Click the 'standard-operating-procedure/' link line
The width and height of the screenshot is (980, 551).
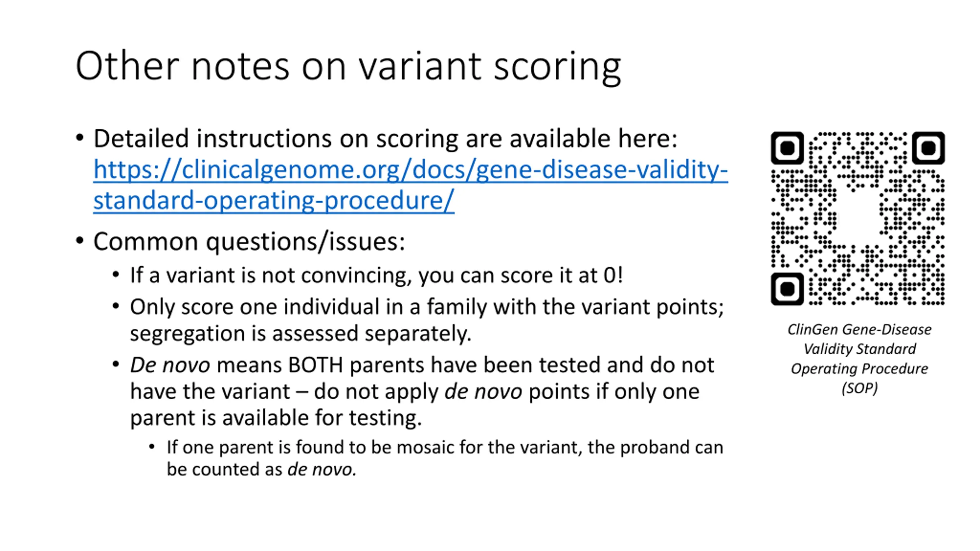274,201
